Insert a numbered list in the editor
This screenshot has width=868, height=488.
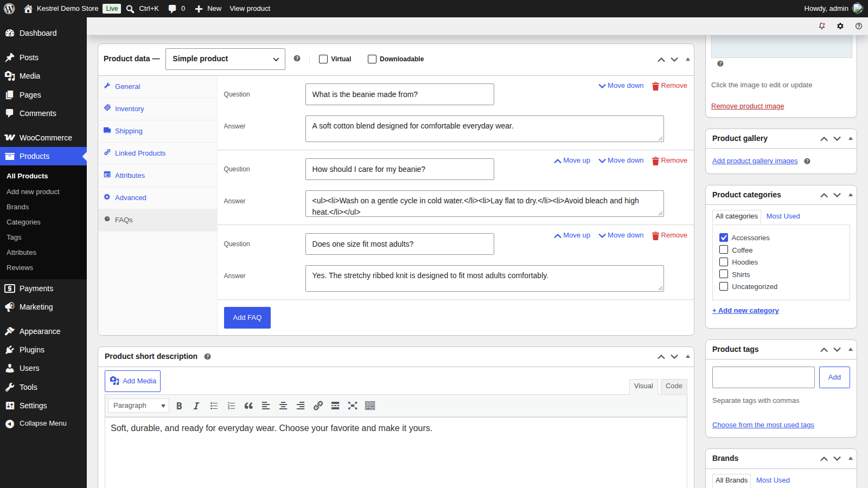231,406
